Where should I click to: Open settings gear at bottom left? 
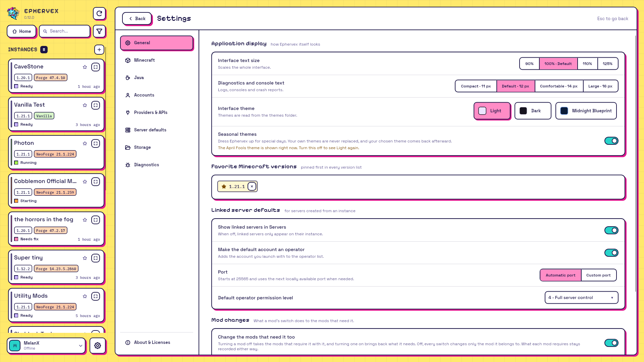pyautogui.click(x=98, y=346)
